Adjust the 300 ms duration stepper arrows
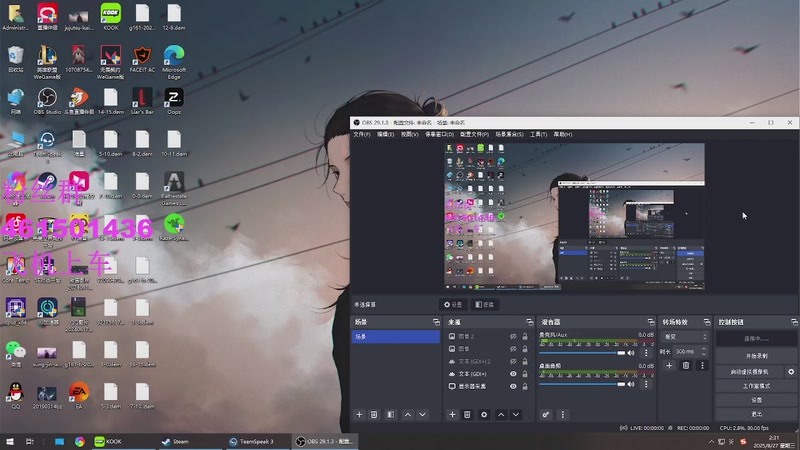Viewport: 800px width, 450px height. [x=704, y=352]
